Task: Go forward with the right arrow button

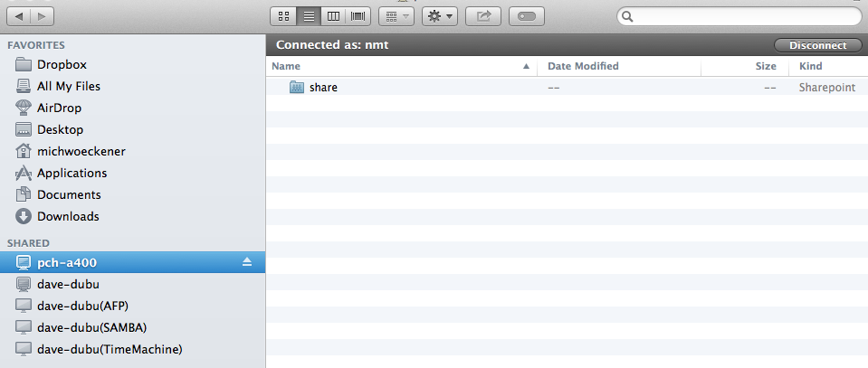Action: tap(42, 16)
